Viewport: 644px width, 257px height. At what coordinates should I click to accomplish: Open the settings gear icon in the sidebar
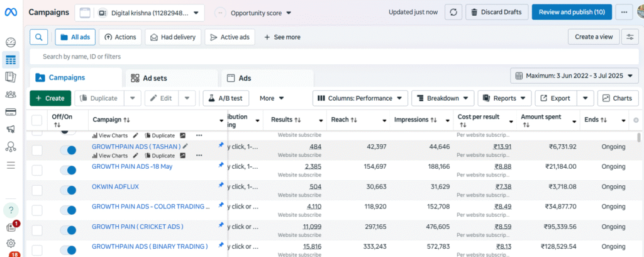tap(11, 243)
